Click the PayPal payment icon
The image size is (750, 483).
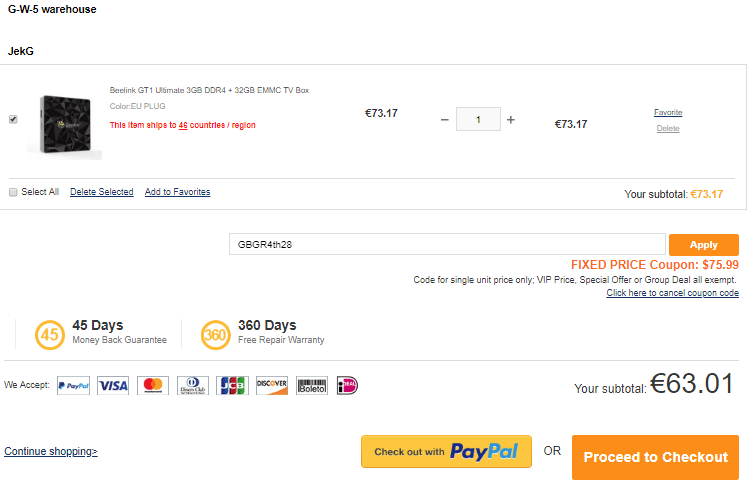click(x=73, y=385)
